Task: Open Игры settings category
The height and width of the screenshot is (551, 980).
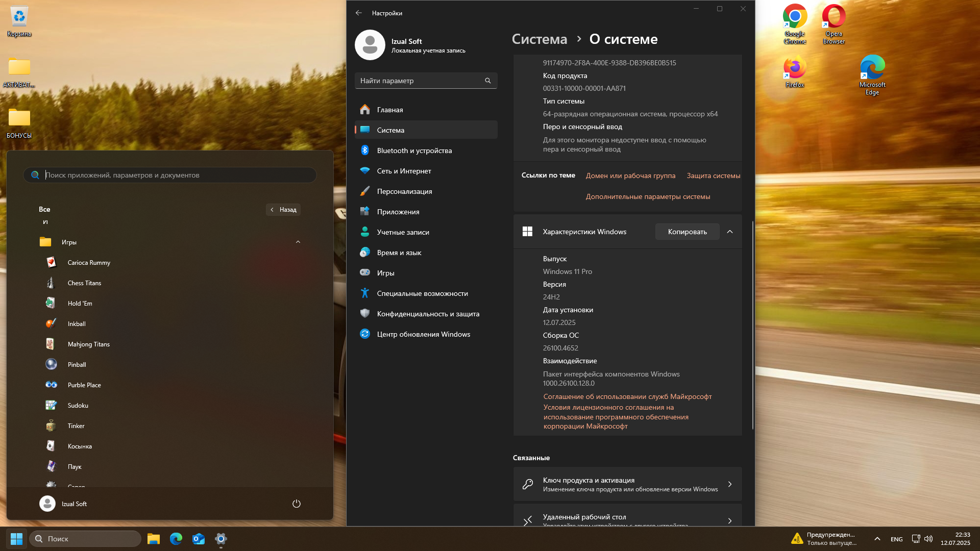Action: [426, 273]
